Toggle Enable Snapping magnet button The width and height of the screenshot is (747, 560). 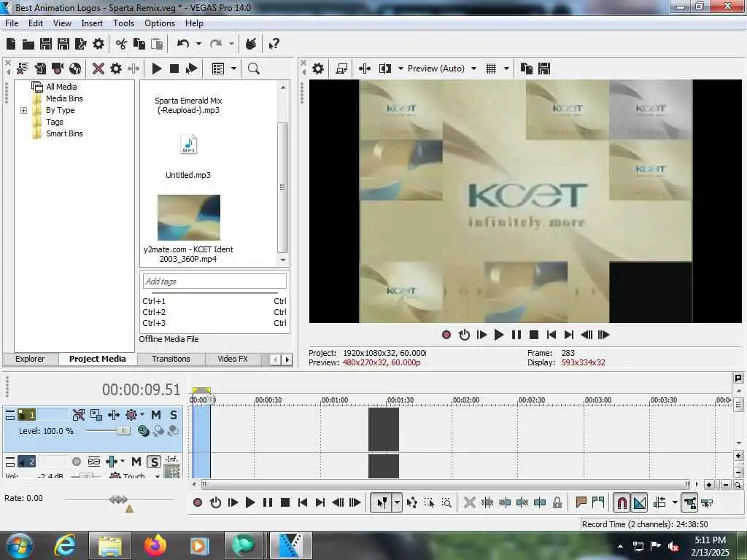(622, 503)
